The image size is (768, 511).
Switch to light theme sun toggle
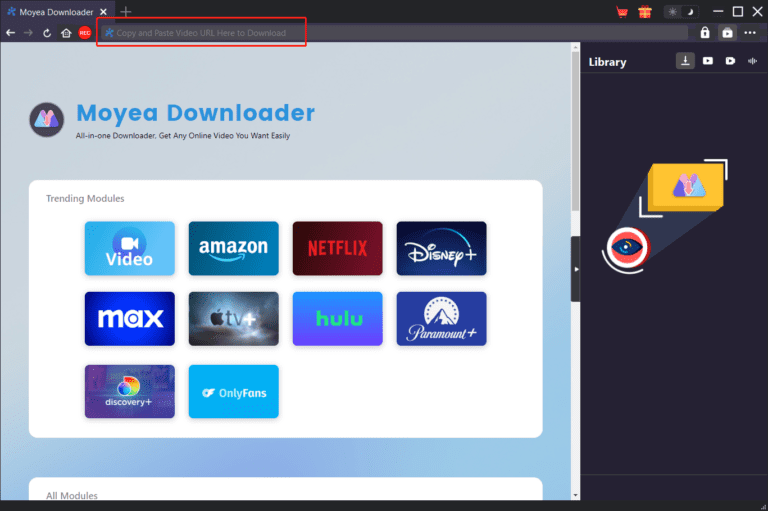coord(672,12)
